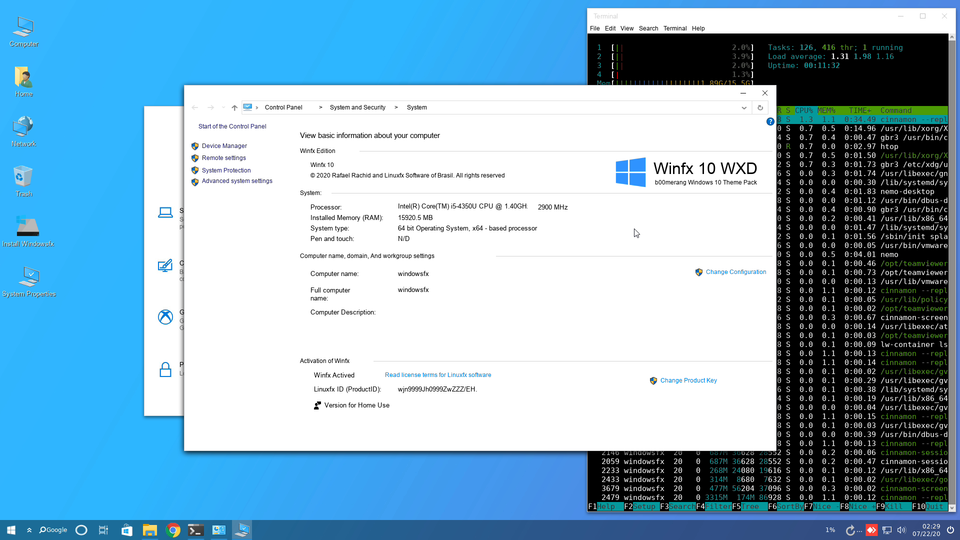Click System Properties taskbar icon
The width and height of the screenshot is (960, 540).
[242, 530]
